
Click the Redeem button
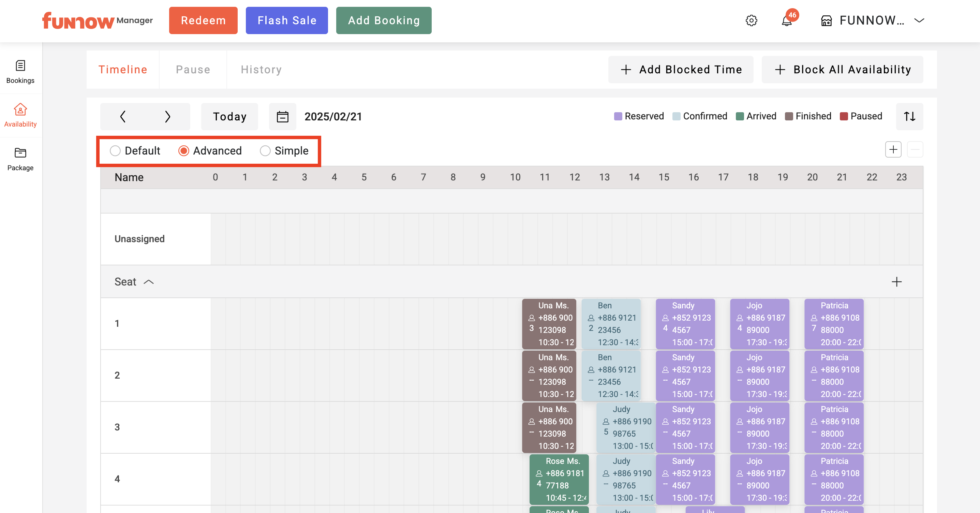203,20
